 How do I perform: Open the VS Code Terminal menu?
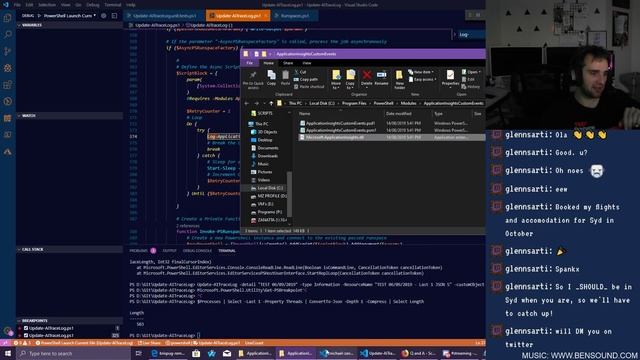point(113,5)
